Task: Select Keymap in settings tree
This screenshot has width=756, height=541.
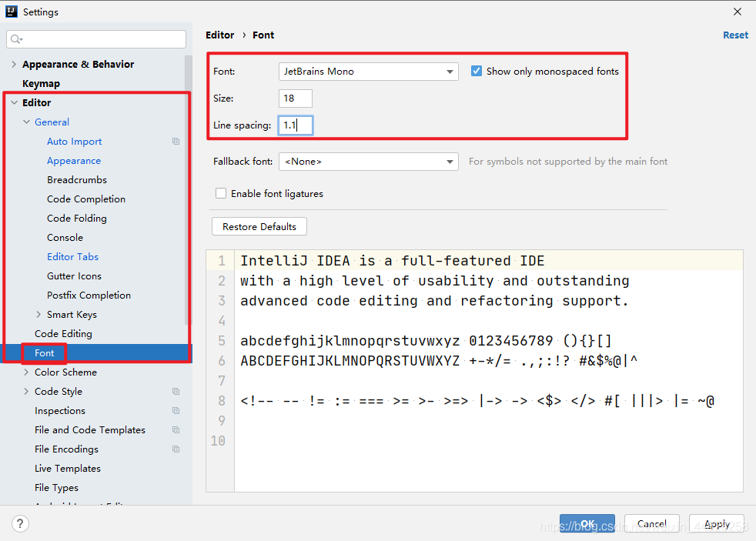Action: [x=41, y=83]
